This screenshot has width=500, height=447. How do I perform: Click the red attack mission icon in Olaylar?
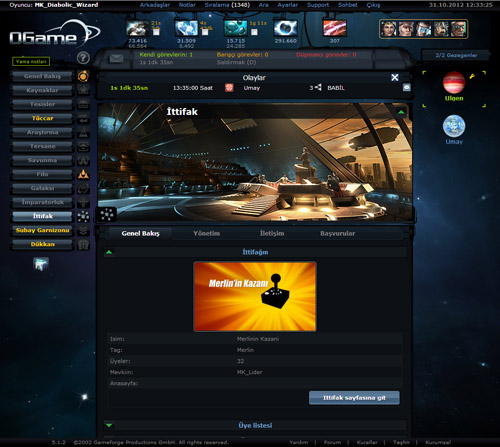click(x=229, y=88)
